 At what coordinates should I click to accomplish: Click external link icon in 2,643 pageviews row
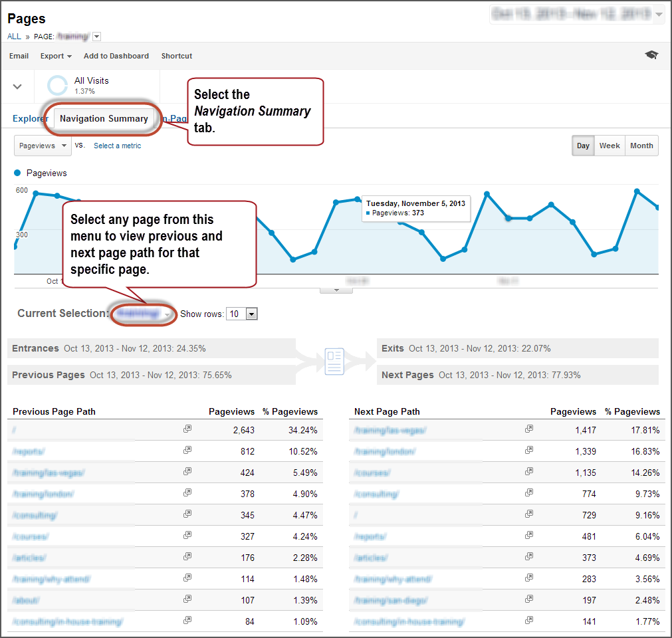(187, 429)
